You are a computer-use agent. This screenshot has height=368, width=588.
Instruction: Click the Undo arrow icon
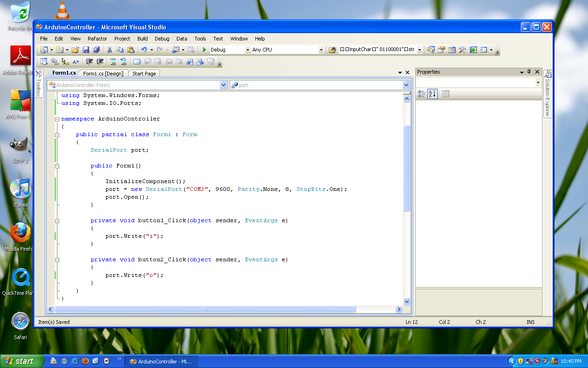[144, 50]
